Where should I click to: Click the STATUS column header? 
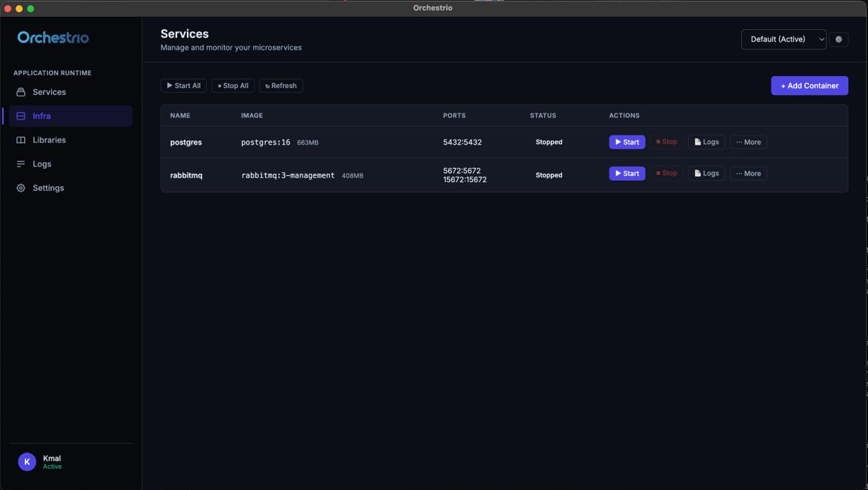[543, 116]
